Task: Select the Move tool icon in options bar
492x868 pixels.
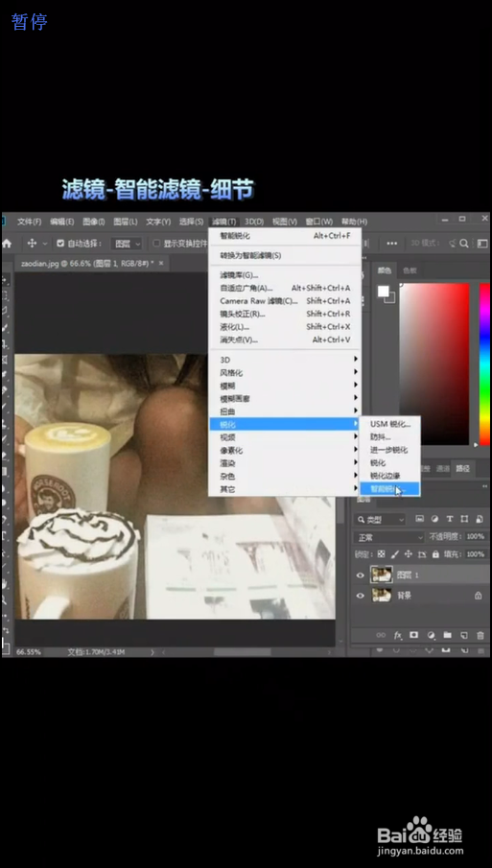Action: coord(32,243)
